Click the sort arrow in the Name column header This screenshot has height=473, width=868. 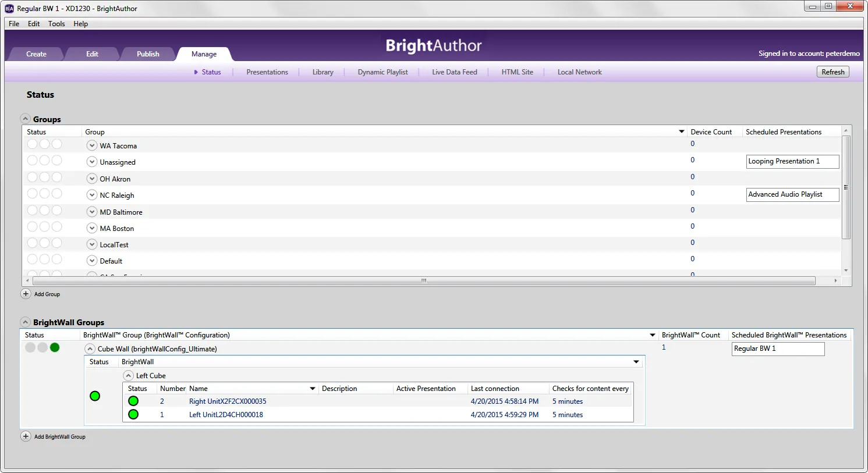pos(313,389)
